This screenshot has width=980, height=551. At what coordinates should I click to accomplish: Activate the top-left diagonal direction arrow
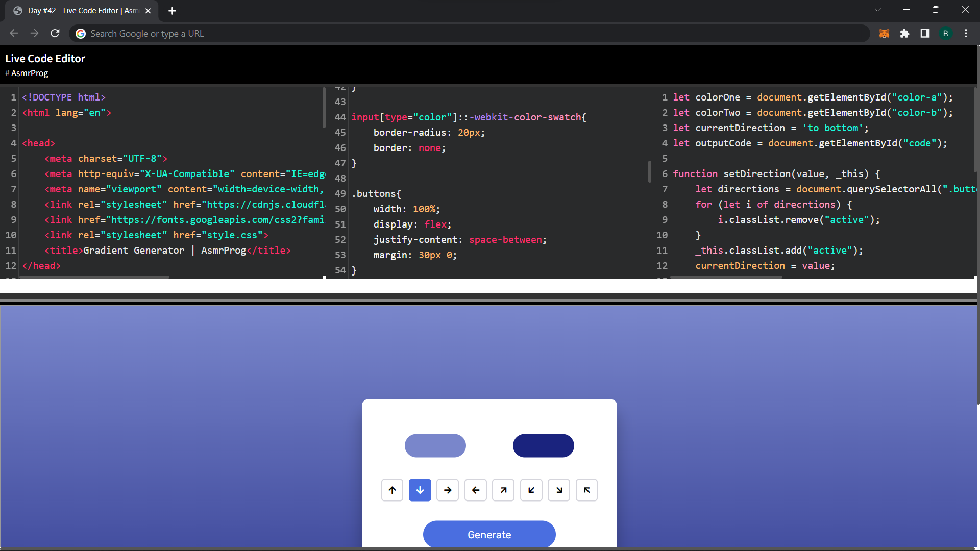(x=586, y=490)
